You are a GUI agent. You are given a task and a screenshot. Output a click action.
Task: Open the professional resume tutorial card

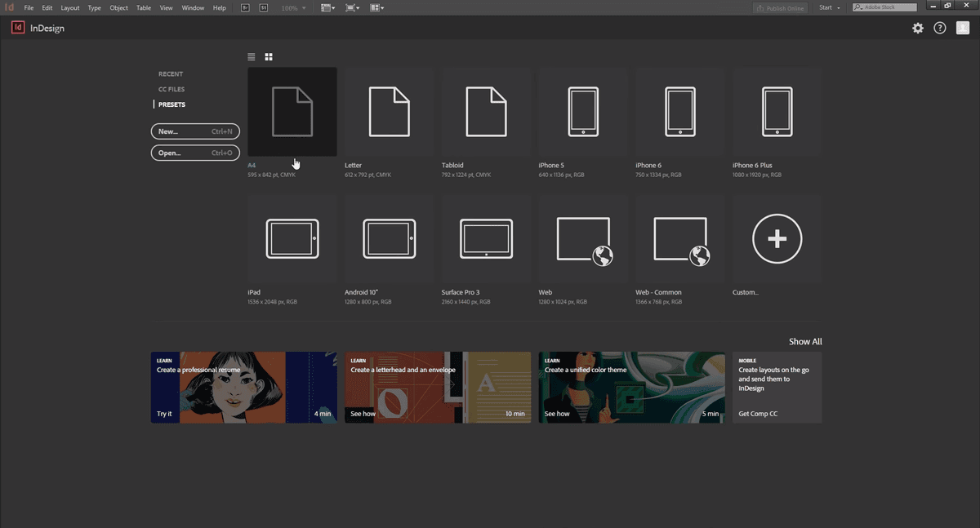244,388
